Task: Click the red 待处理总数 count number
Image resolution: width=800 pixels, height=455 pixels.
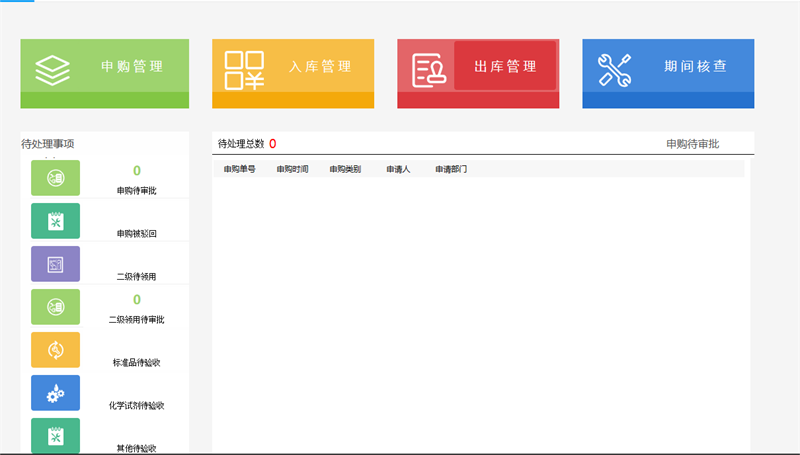Action: click(x=272, y=144)
